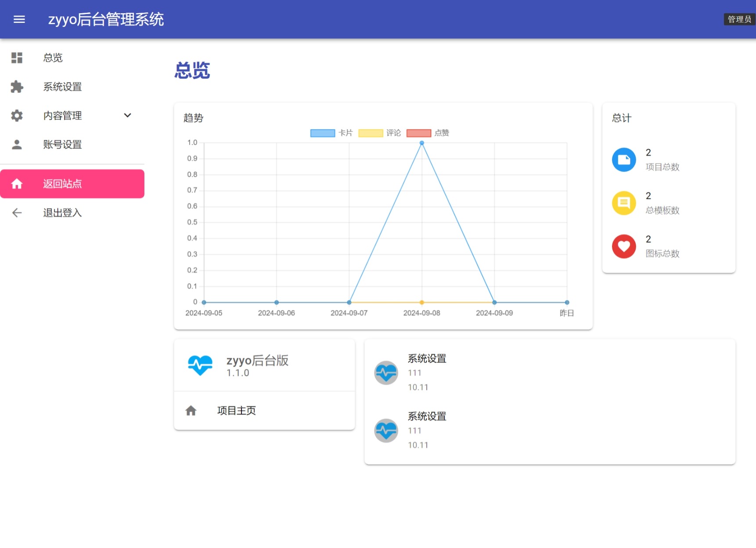This screenshot has height=548, width=756.
Task: Click the blue legend color swatch for 卡片
Action: (x=323, y=133)
